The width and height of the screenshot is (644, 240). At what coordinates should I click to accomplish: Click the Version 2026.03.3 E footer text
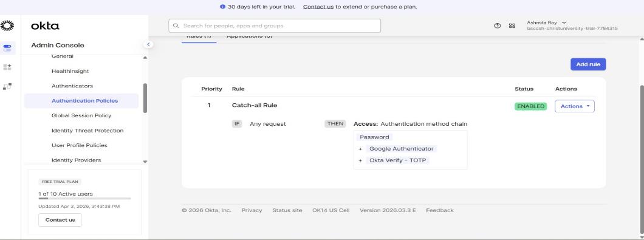click(388, 210)
